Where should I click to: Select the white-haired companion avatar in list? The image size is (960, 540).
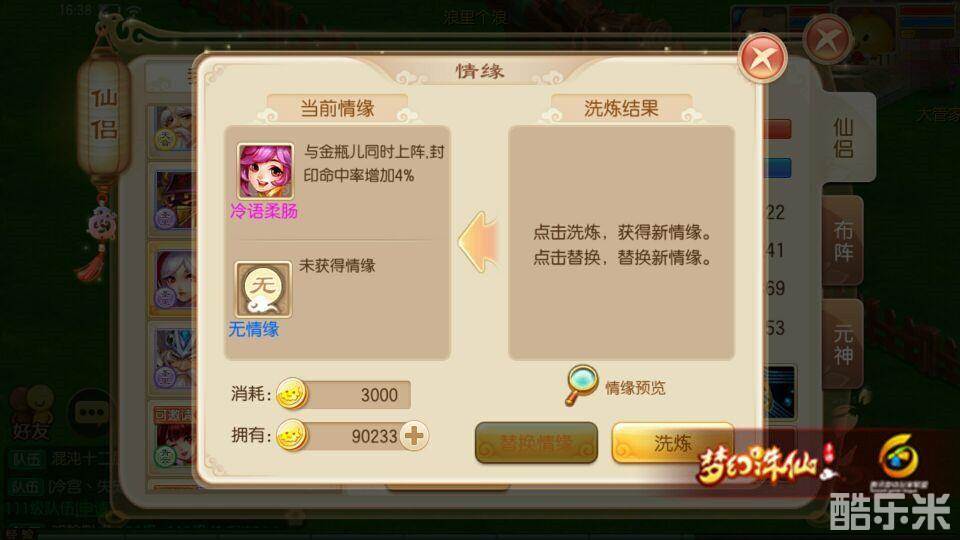pyautogui.click(x=173, y=279)
